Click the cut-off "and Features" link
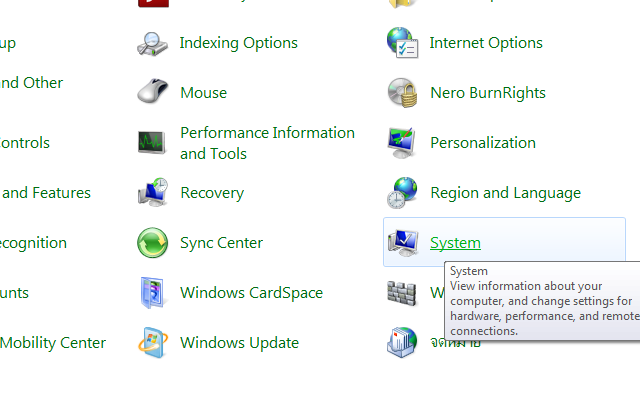Image resolution: width=640 pixels, height=401 pixels. click(46, 193)
